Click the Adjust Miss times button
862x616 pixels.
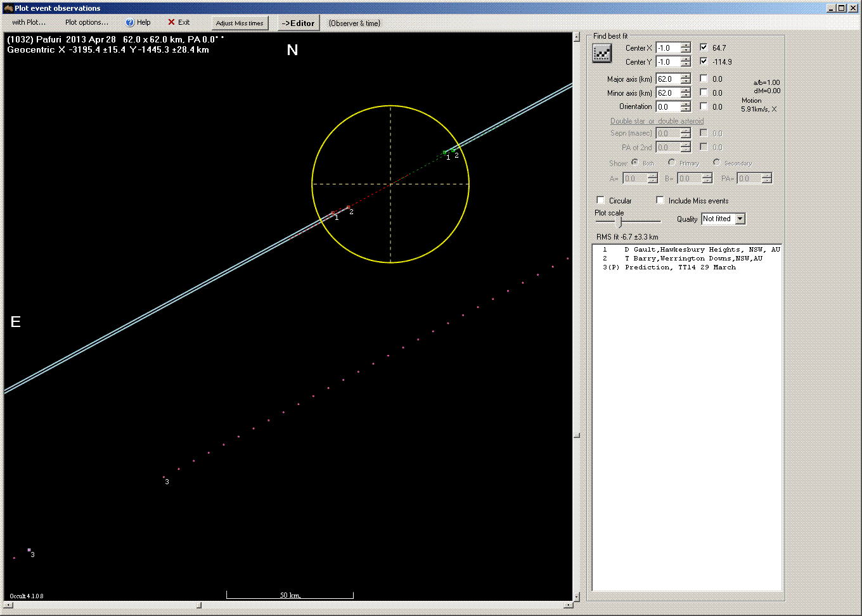point(240,23)
